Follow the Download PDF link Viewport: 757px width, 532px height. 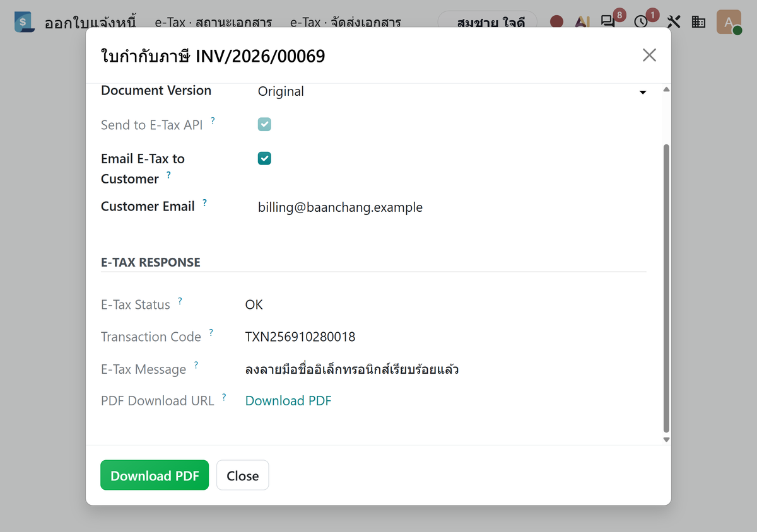(288, 401)
